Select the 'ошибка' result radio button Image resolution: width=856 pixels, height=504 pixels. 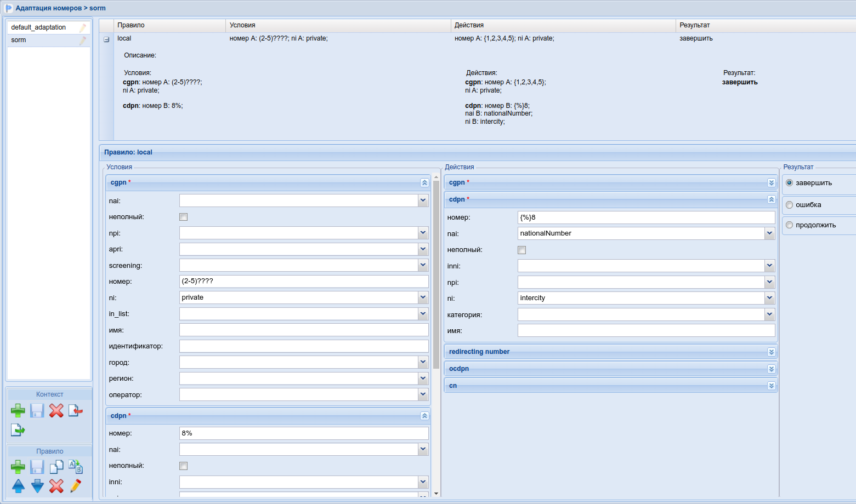point(789,205)
